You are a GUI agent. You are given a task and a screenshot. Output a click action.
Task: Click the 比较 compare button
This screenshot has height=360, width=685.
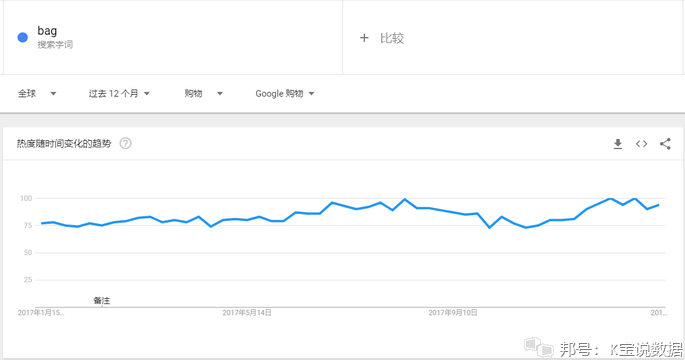(392, 38)
